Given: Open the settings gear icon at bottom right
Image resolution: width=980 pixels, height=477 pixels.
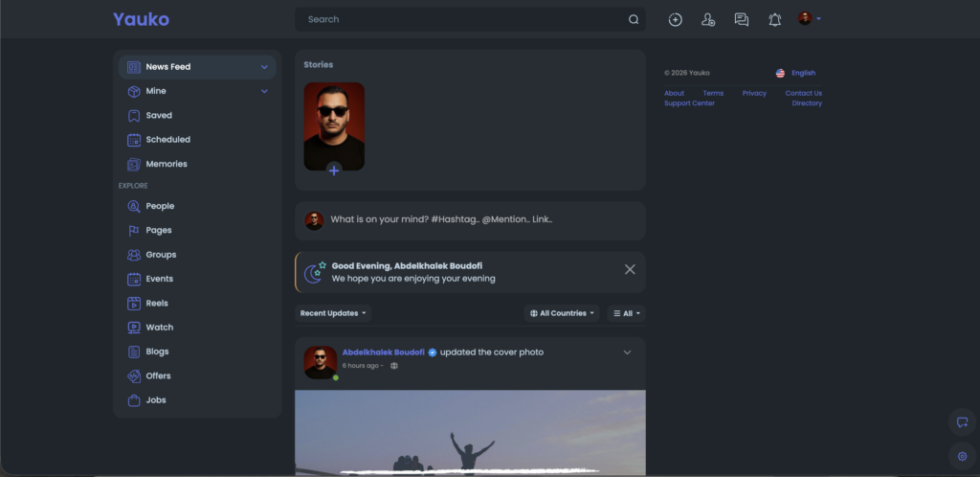Looking at the screenshot, I should click(962, 456).
